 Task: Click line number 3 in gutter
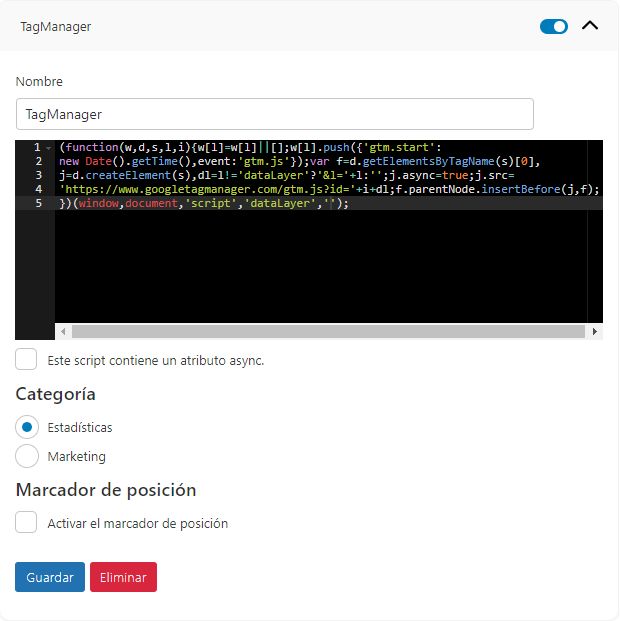(x=38, y=175)
